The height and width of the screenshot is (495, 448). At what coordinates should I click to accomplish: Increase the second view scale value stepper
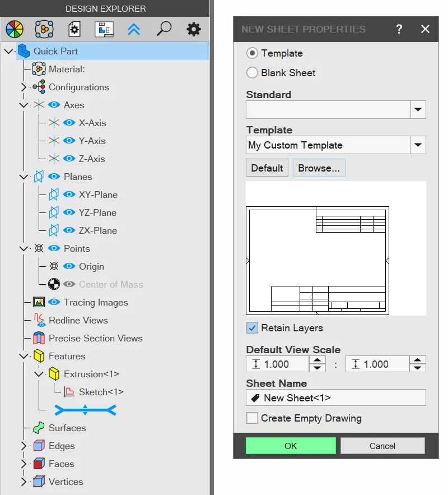click(x=418, y=360)
